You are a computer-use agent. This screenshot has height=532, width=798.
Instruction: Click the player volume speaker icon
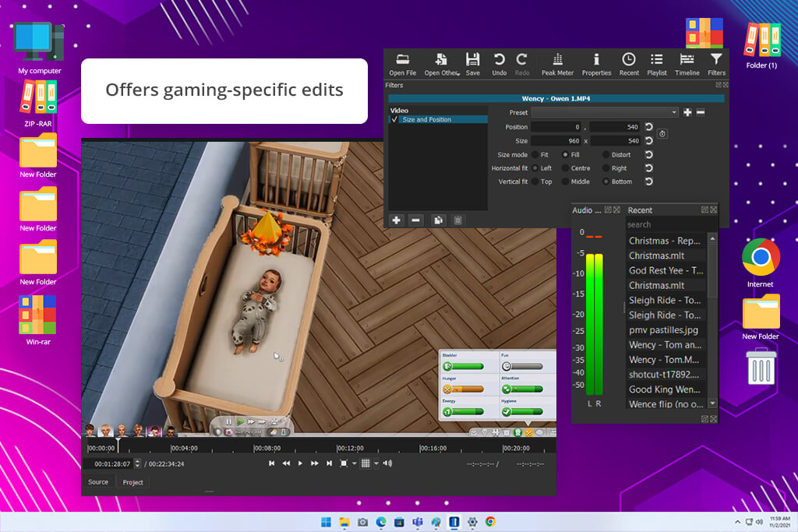[x=388, y=463]
